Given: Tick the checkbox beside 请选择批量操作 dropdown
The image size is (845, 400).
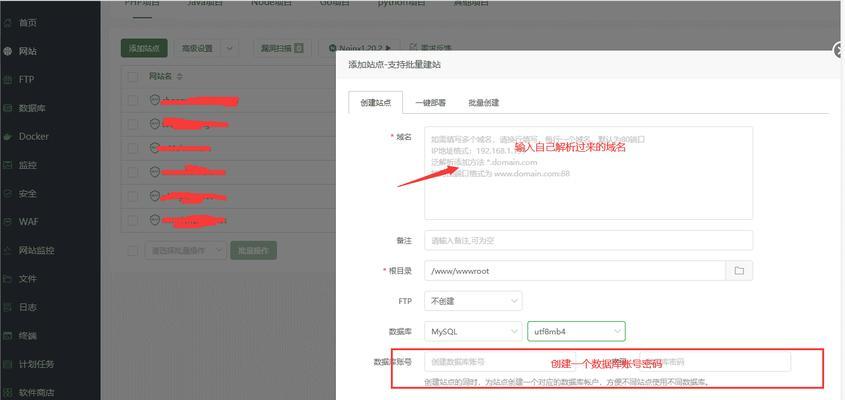Looking at the screenshot, I should (133, 251).
